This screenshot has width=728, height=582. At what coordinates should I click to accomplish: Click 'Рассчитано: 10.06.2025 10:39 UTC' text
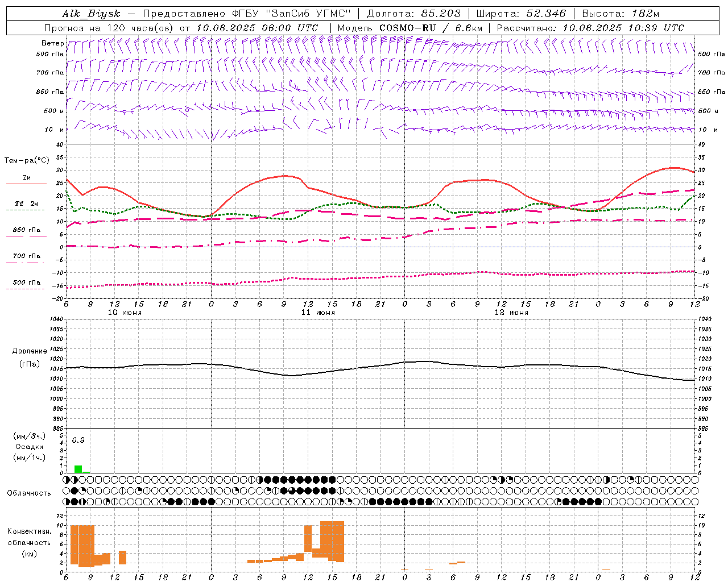pos(590,28)
